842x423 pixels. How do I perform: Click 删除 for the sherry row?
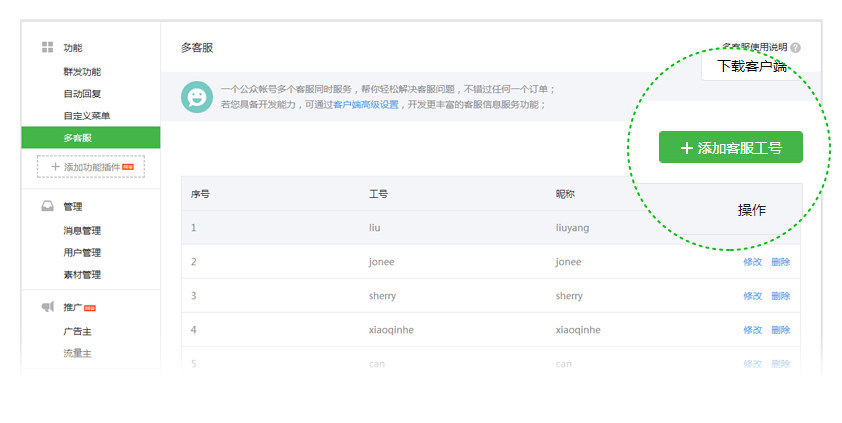coord(781,296)
